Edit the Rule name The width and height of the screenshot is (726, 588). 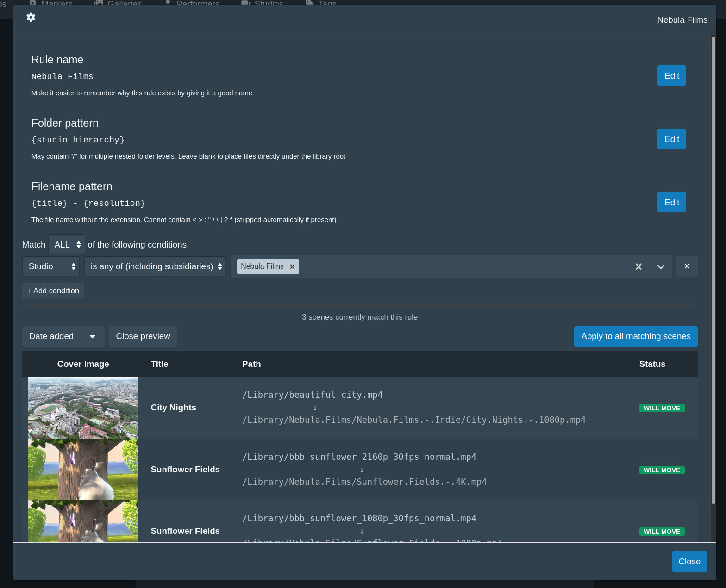pyautogui.click(x=672, y=75)
